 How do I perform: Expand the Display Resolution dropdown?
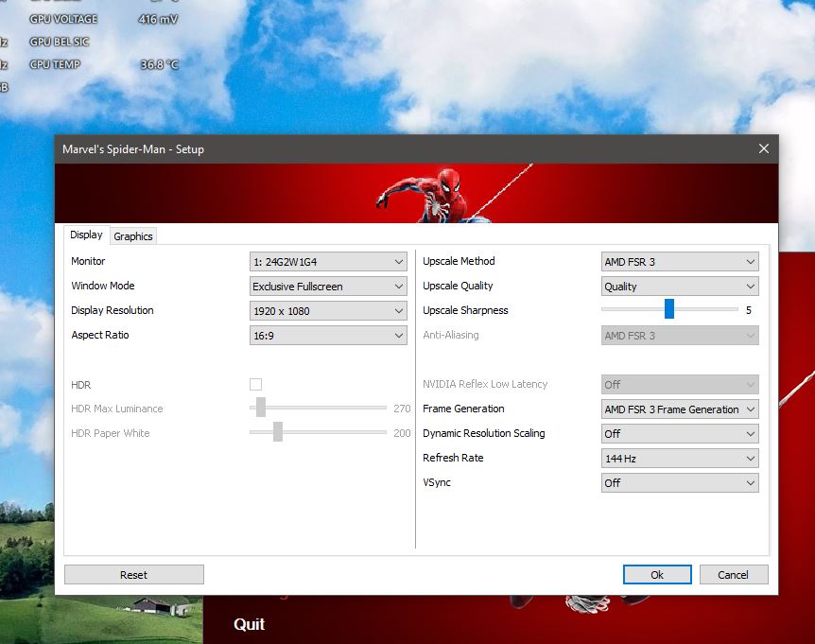(328, 311)
